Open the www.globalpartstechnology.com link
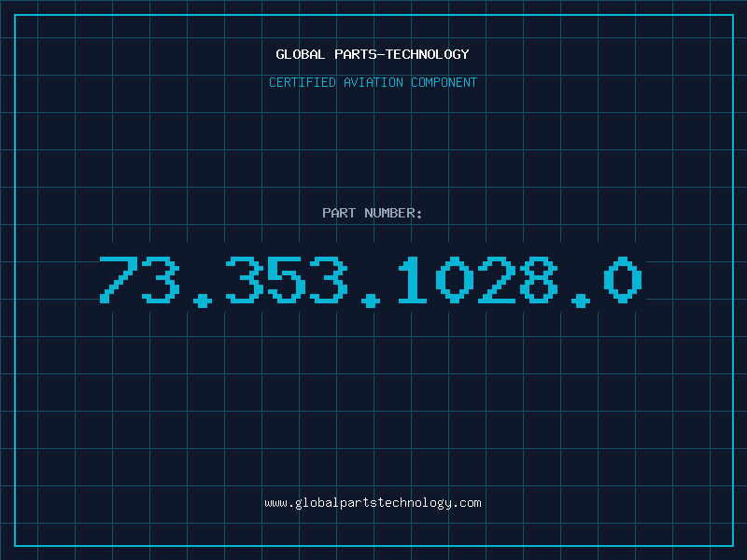Screen dimensions: 747x560 [x=373, y=503]
